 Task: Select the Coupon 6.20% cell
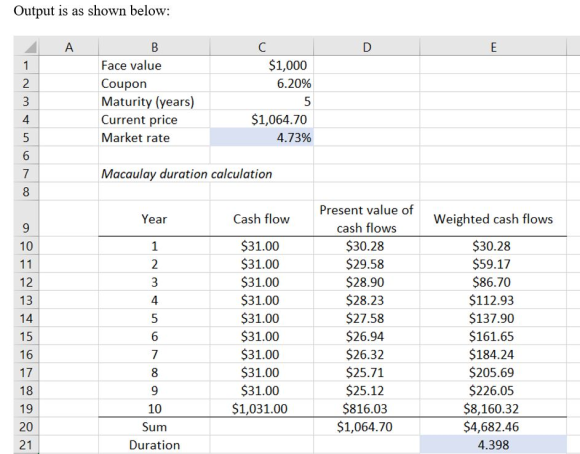pyautogui.click(x=262, y=83)
